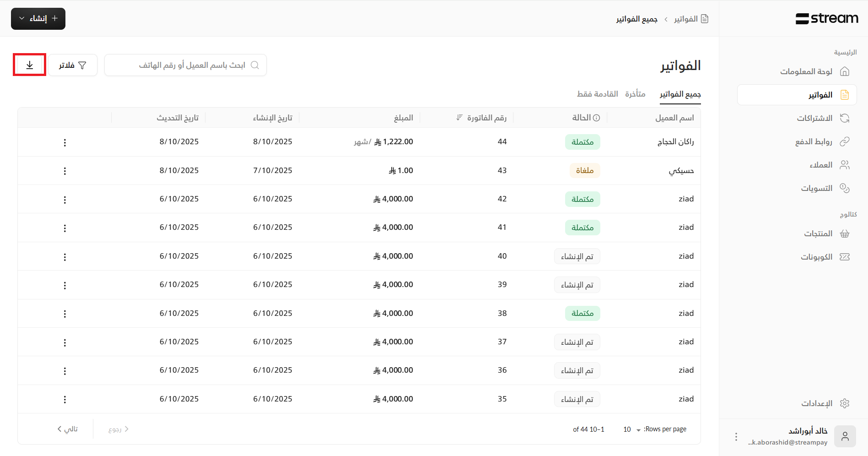
Task: Switch to القادمة فقط tab
Action: pos(597,94)
